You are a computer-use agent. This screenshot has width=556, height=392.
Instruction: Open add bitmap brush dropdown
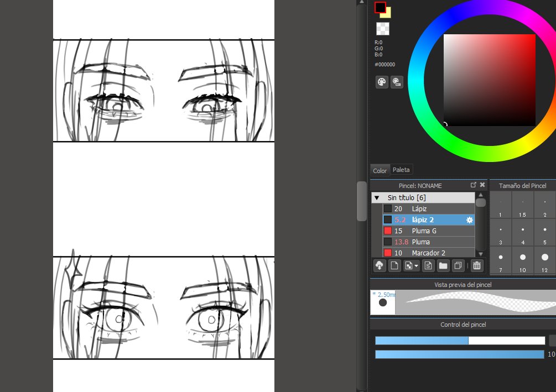point(411,265)
